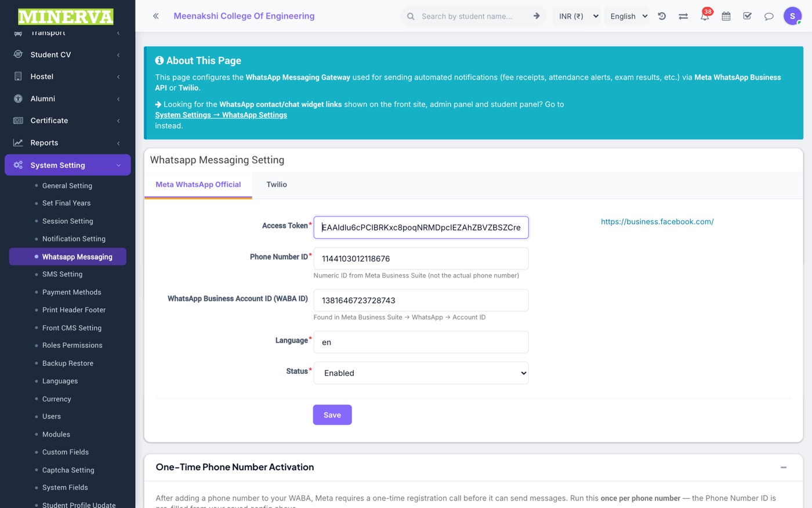Open Payment Methods in sidebar
This screenshot has height=508, width=812.
72,292
